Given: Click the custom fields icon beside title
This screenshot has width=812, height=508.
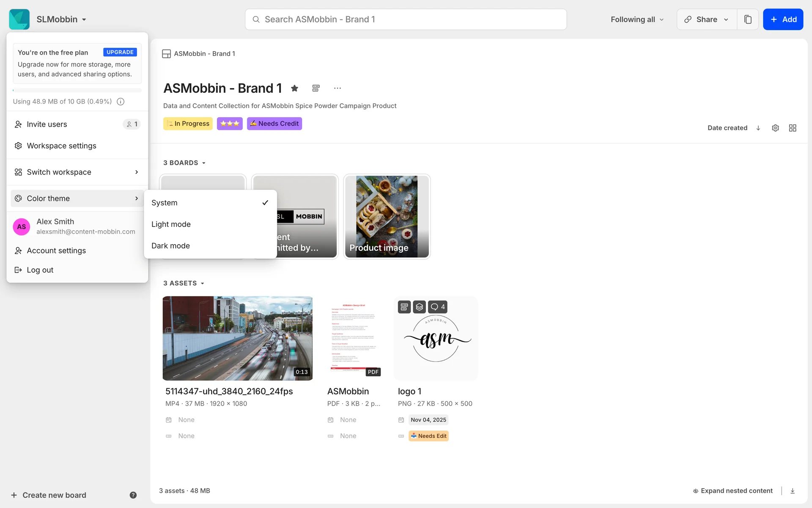Looking at the screenshot, I should coord(316,88).
